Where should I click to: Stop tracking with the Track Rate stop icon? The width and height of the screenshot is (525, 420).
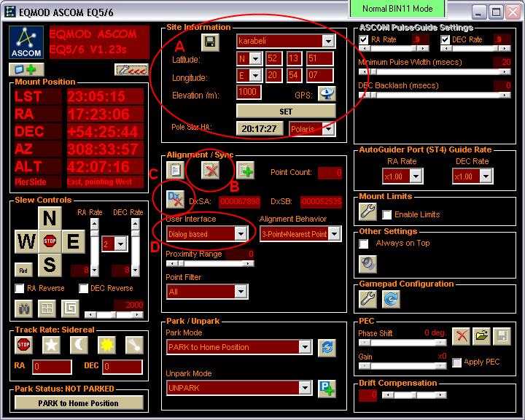[x=24, y=345]
